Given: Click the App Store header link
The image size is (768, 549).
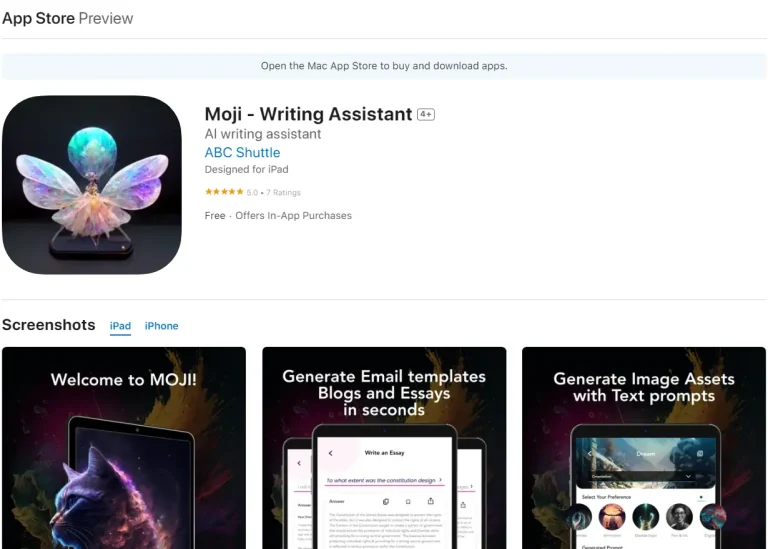Looking at the screenshot, I should click(x=38, y=18).
